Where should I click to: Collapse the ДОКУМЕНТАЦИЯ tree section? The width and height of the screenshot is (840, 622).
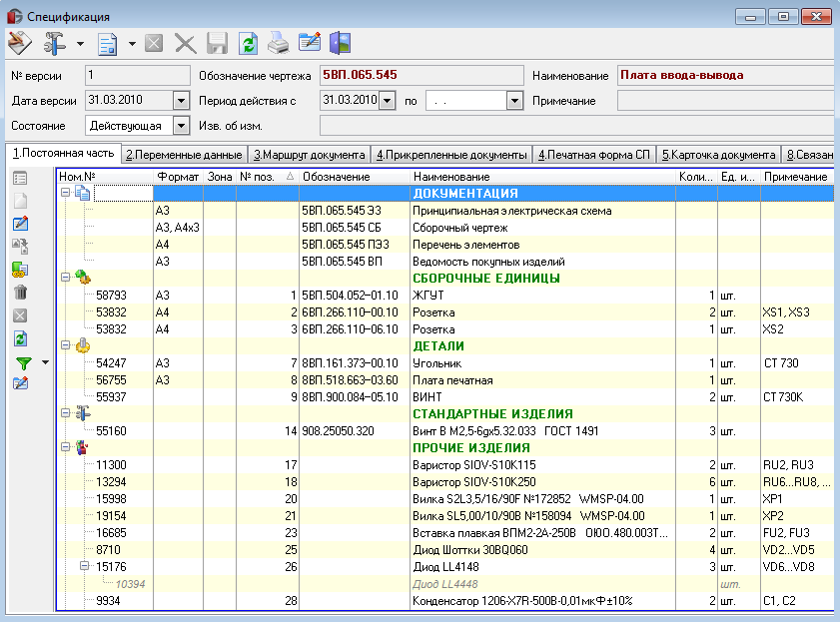click(65, 192)
